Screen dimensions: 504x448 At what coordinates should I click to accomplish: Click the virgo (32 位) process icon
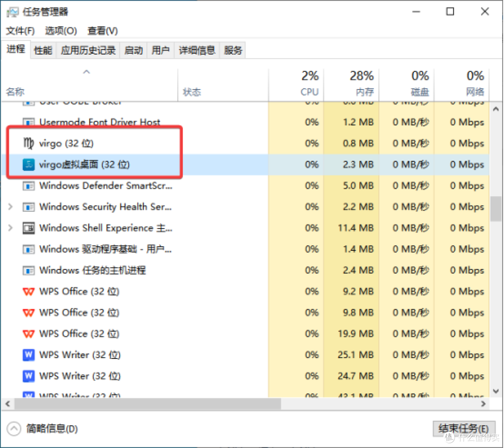[28, 143]
